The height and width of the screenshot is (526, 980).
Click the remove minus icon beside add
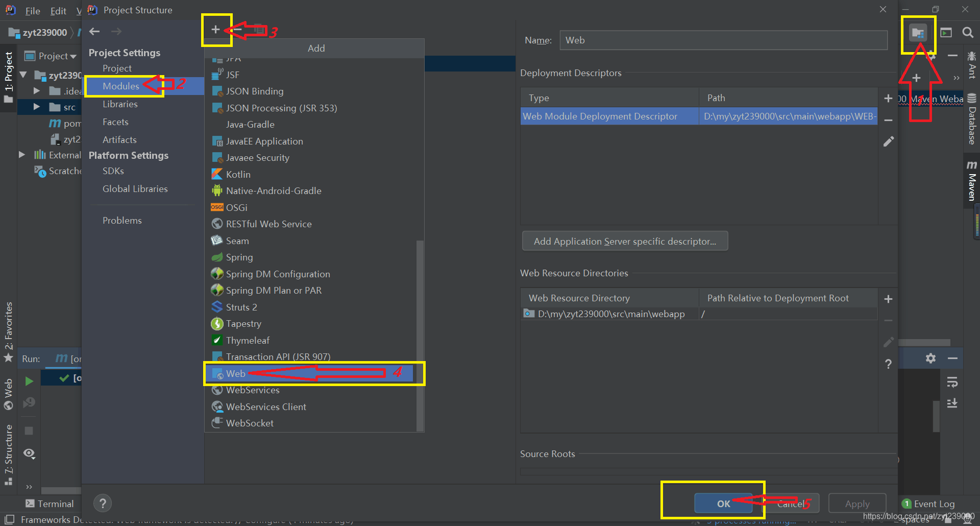coord(237,30)
